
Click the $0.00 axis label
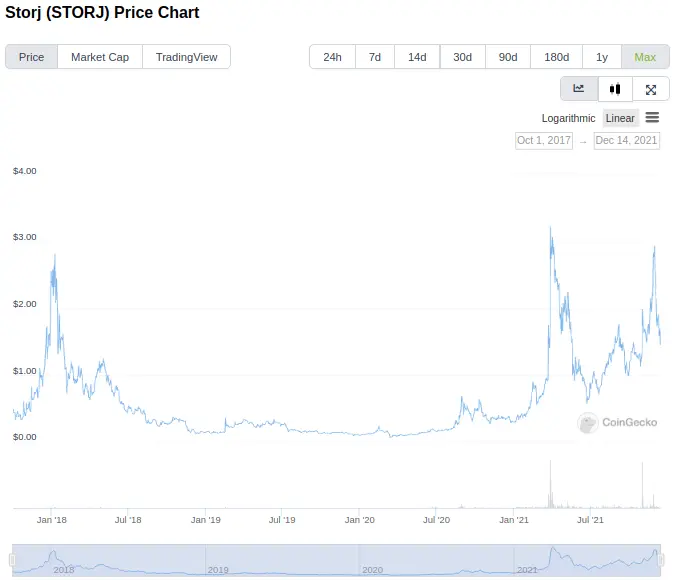click(24, 437)
